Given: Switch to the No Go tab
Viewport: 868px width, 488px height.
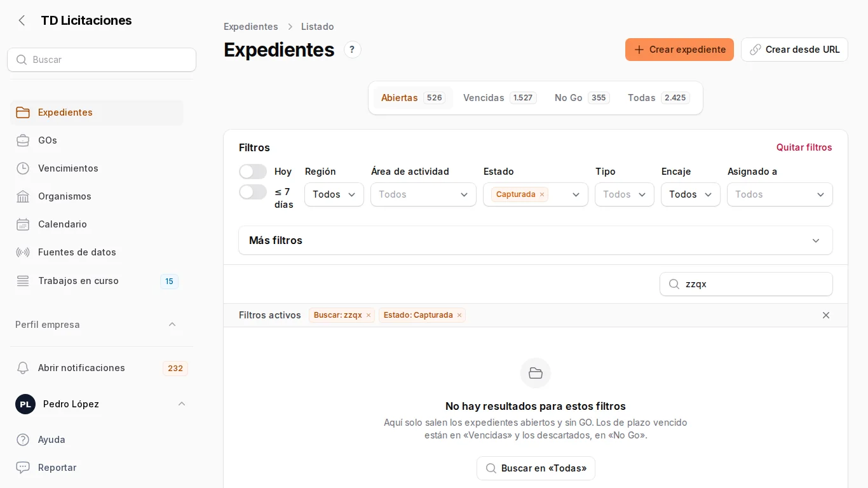Looking at the screenshot, I should point(581,98).
